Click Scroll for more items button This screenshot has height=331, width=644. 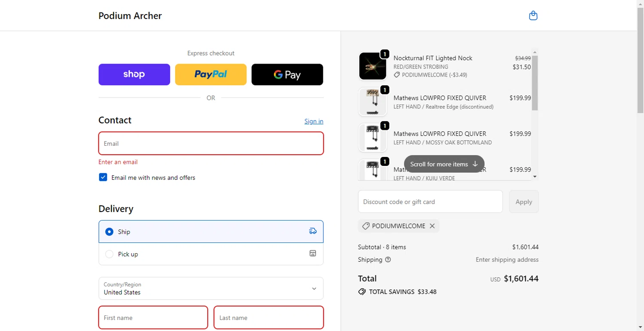[444, 164]
